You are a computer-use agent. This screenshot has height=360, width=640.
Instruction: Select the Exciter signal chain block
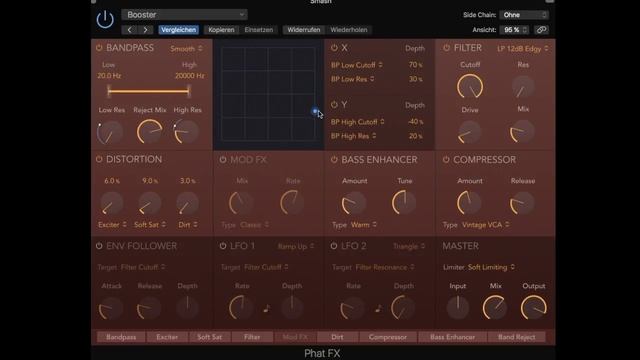click(x=167, y=337)
